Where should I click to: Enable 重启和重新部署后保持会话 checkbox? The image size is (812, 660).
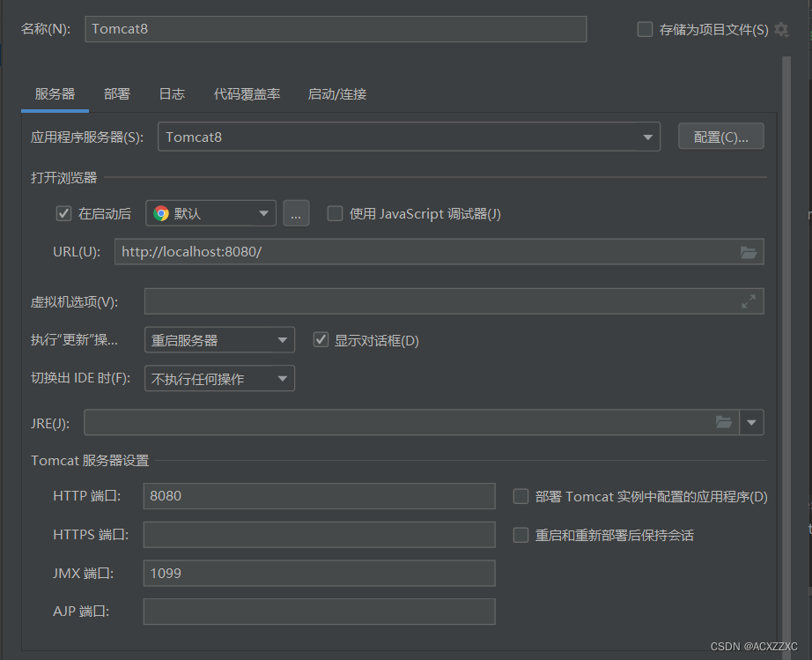coord(520,535)
